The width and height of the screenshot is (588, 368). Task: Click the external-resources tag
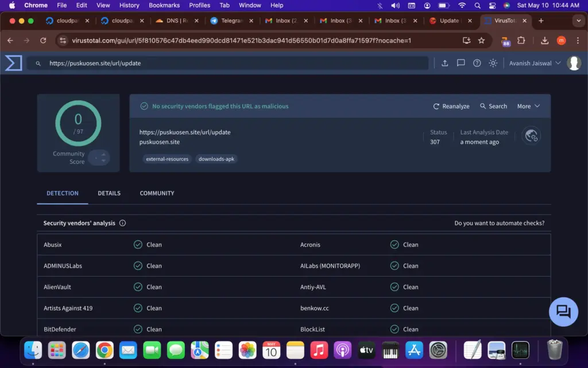click(167, 159)
